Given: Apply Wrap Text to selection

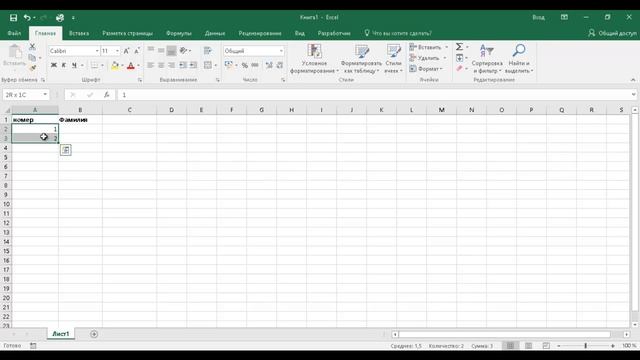Looking at the screenshot, I should 208,51.
